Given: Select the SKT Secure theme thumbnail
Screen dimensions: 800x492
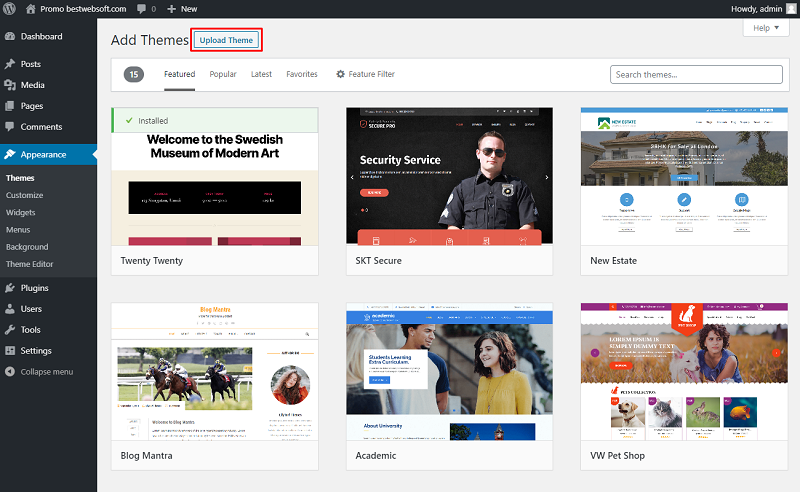Looking at the screenshot, I should [x=449, y=176].
